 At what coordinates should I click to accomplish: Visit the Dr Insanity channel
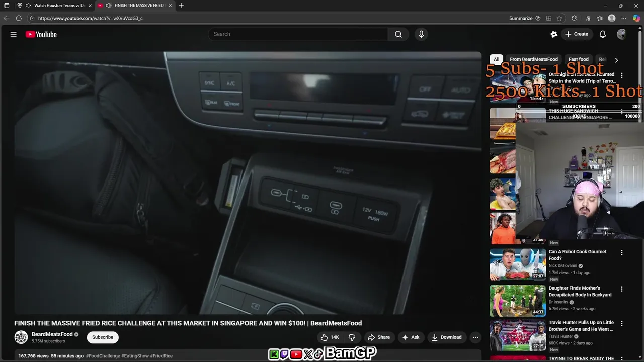(558, 302)
